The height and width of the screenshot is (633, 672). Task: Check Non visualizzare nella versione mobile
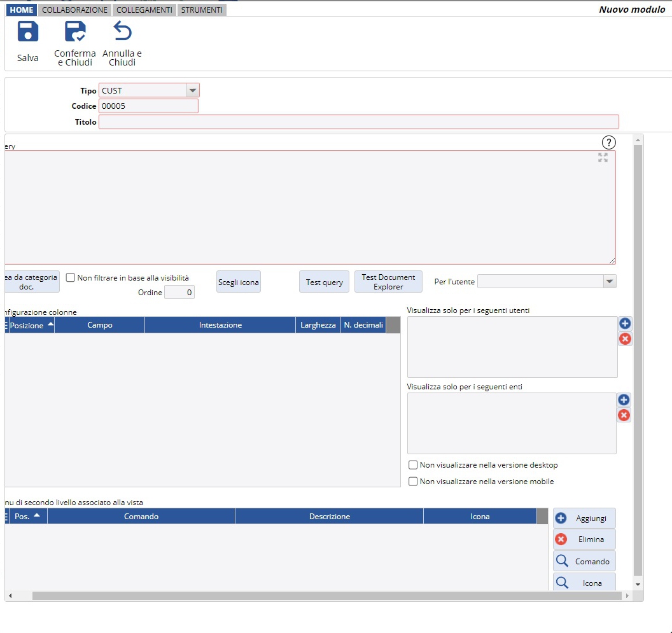[413, 482]
